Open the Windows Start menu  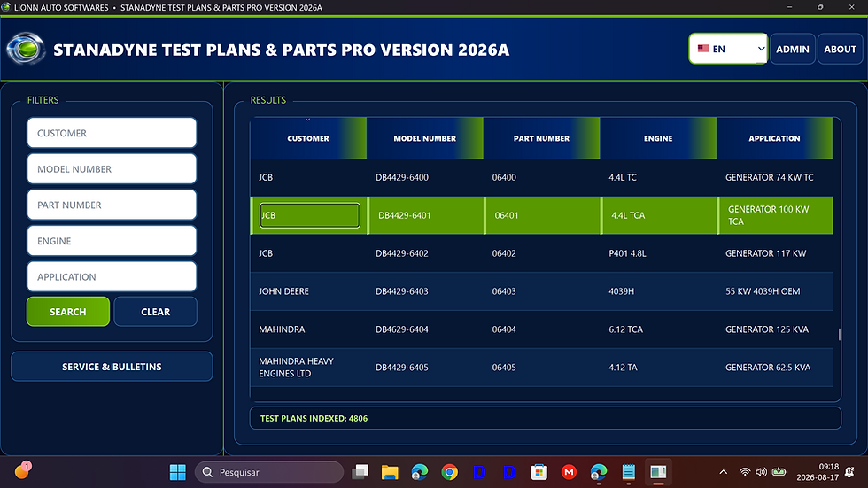(178, 472)
